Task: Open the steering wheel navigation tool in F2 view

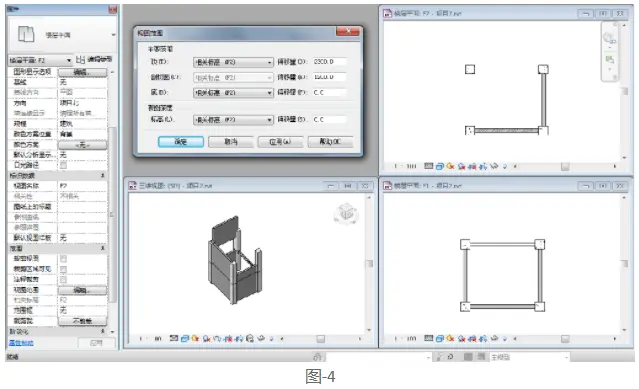Action: coord(610,38)
